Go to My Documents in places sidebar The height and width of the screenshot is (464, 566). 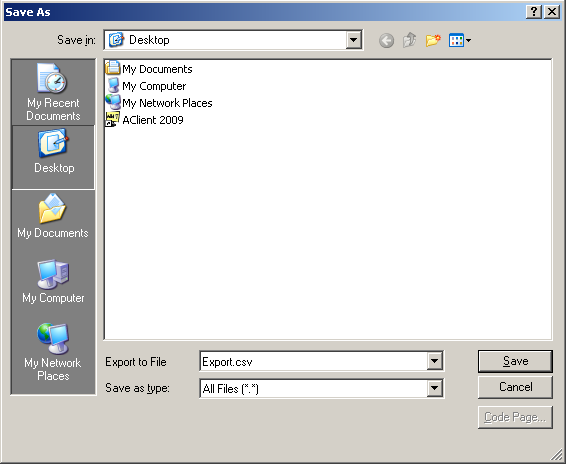point(53,217)
